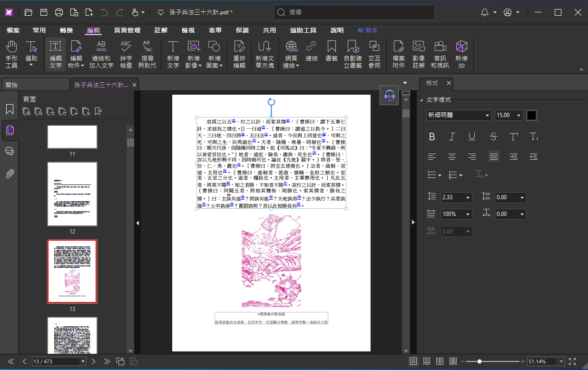Toggle italic text formatting
The height and width of the screenshot is (370, 588).
452,137
